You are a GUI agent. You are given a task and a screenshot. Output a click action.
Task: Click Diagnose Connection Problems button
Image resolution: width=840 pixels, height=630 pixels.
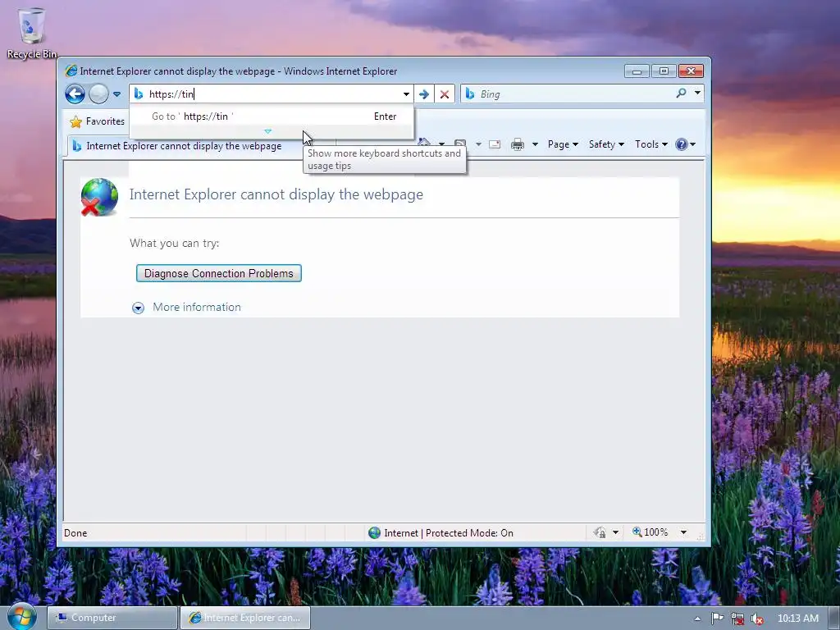coord(218,273)
